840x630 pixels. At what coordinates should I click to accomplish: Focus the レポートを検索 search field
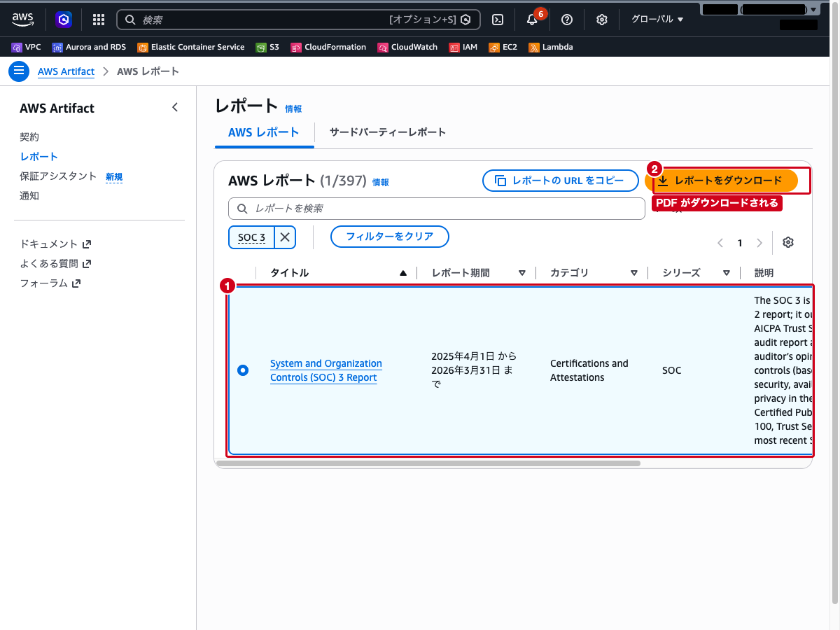click(x=437, y=209)
